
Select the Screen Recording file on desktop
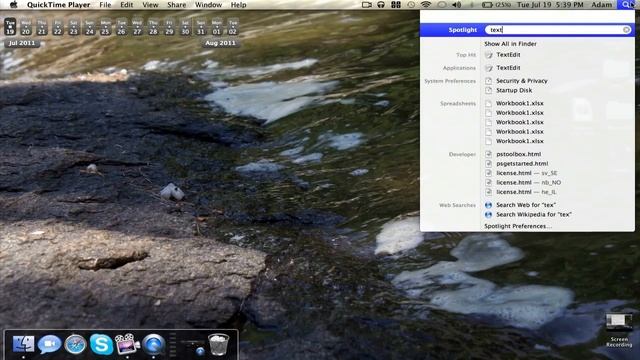pos(619,330)
